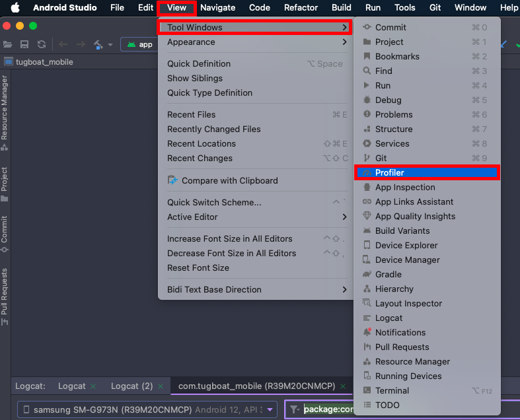Open Layout Inspector tool window
520x420 pixels.
427,304
